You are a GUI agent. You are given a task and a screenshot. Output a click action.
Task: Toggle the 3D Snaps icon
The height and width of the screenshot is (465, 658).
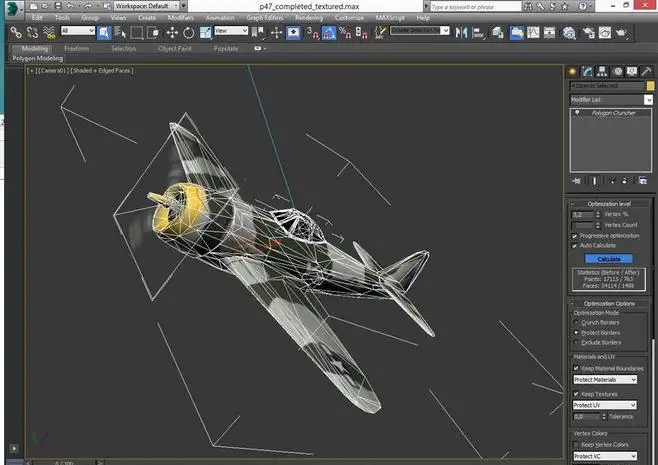(x=312, y=32)
